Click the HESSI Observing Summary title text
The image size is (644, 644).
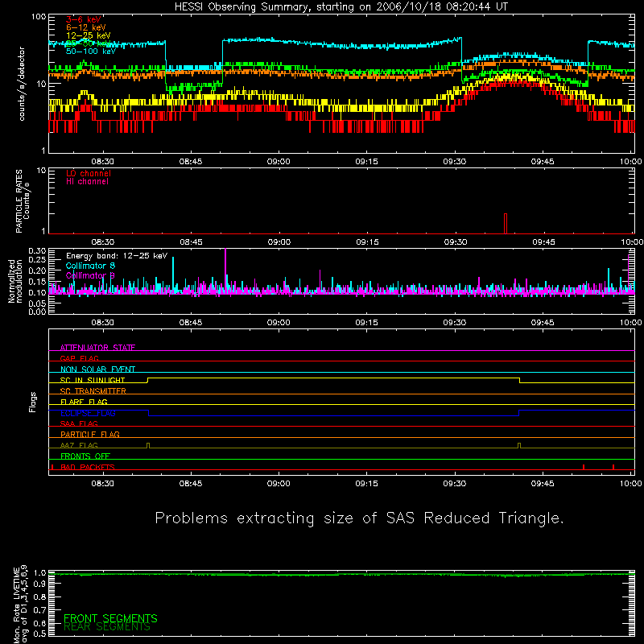click(341, 7)
